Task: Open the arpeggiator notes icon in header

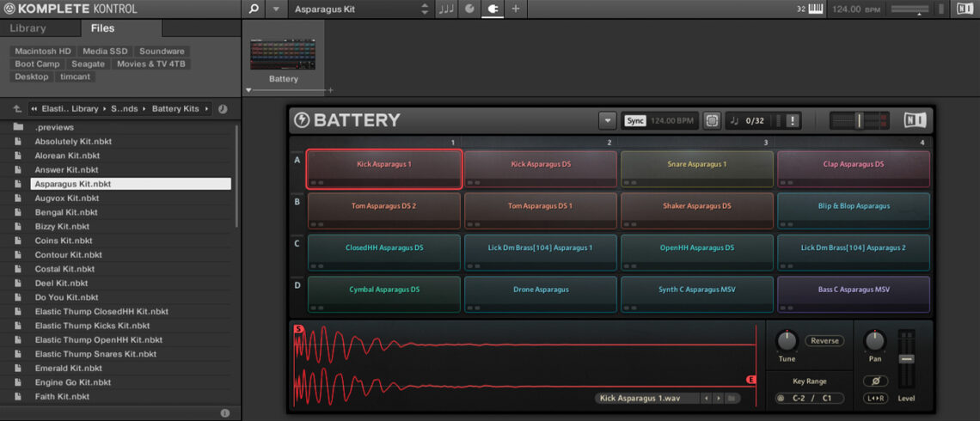Action: (x=446, y=9)
